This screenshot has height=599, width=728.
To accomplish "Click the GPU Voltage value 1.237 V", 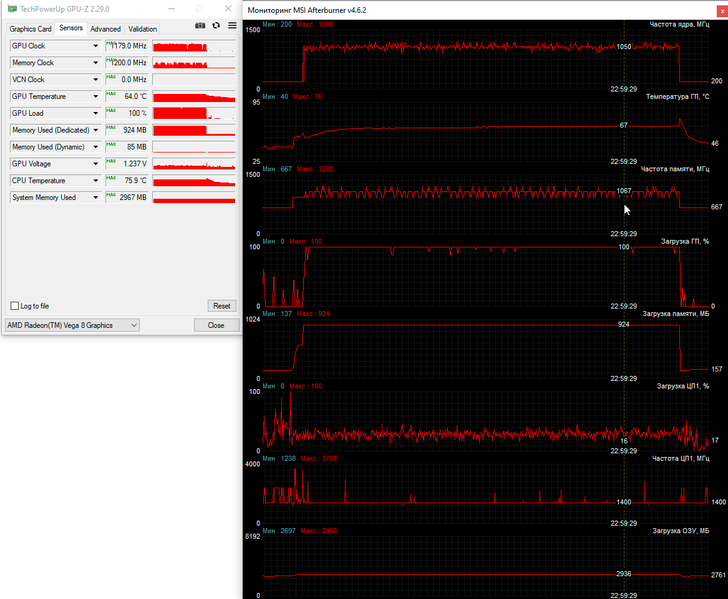I will click(135, 164).
